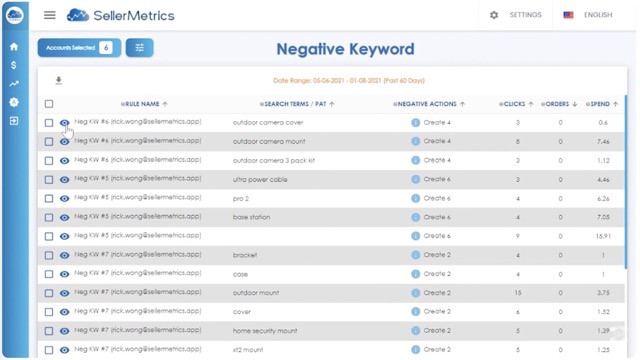Sort by Rule Name column
The height and width of the screenshot is (360, 640).
144,104
